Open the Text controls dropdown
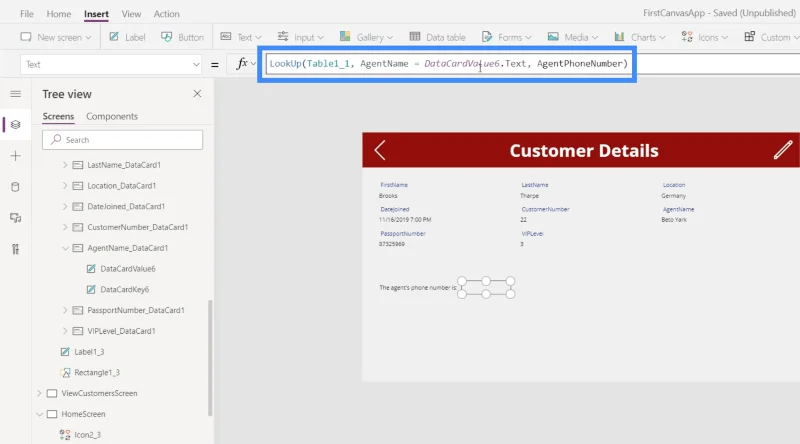 pyautogui.click(x=241, y=37)
